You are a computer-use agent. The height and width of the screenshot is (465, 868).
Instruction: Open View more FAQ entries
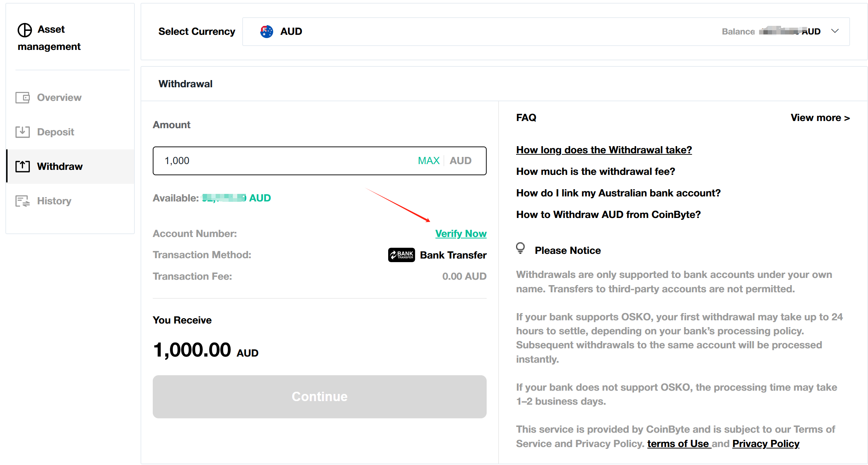point(820,117)
